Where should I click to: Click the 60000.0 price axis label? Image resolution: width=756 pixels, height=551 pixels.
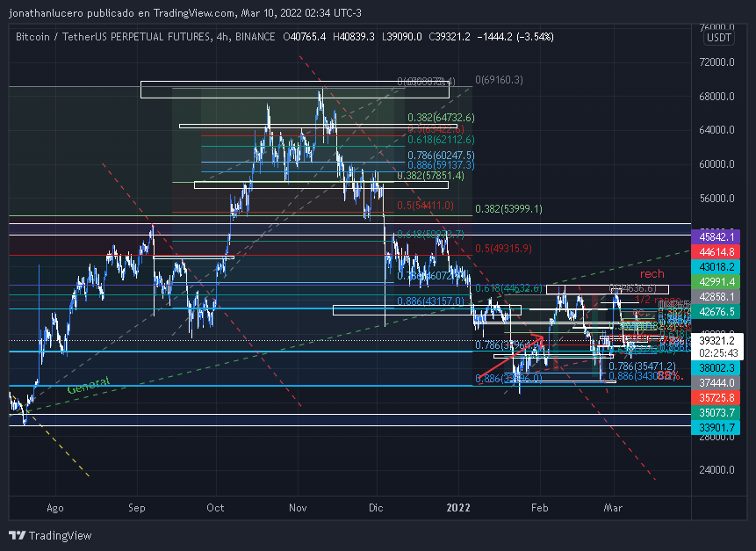point(716,164)
